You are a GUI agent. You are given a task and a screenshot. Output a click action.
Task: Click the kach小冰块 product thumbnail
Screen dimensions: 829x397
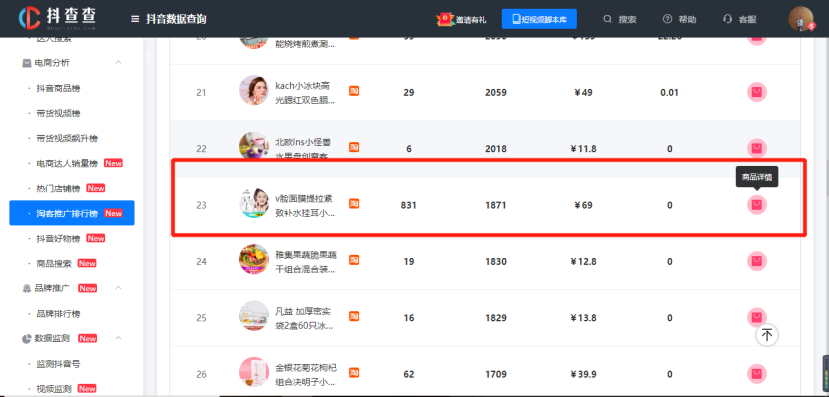254,90
